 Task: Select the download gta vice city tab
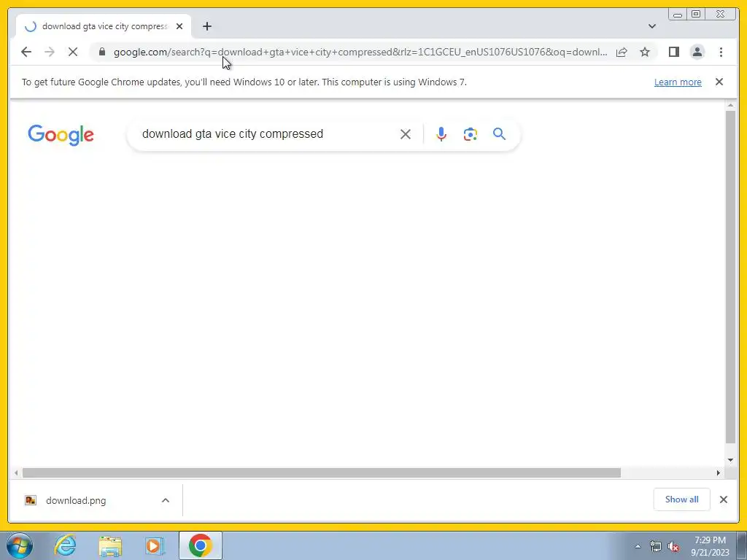104,26
